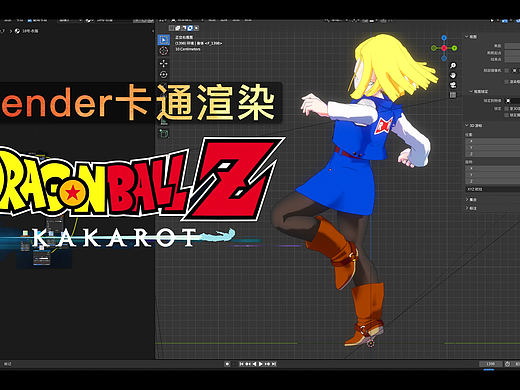Screen dimensions: 520x390
Task: Play the animation in reverse
Action: click(x=254, y=364)
